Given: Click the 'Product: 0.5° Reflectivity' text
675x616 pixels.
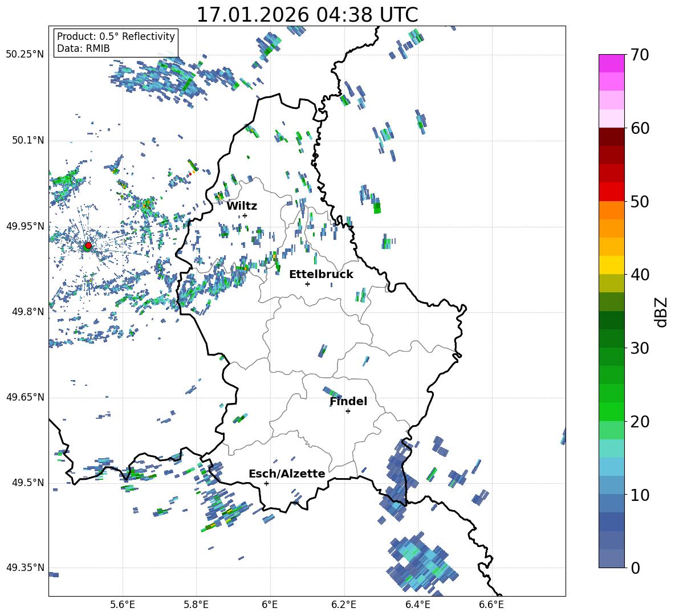Looking at the screenshot, I should [116, 36].
